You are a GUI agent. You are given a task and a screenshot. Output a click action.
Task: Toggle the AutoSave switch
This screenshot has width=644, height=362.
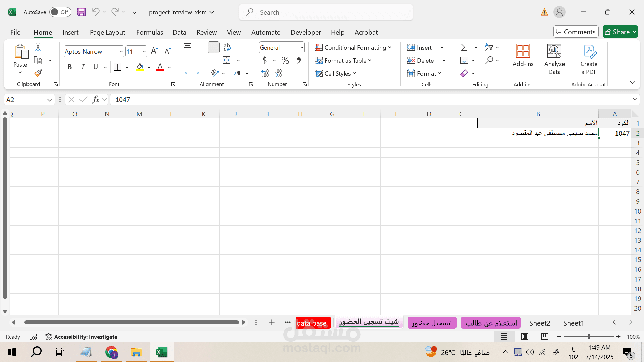60,12
